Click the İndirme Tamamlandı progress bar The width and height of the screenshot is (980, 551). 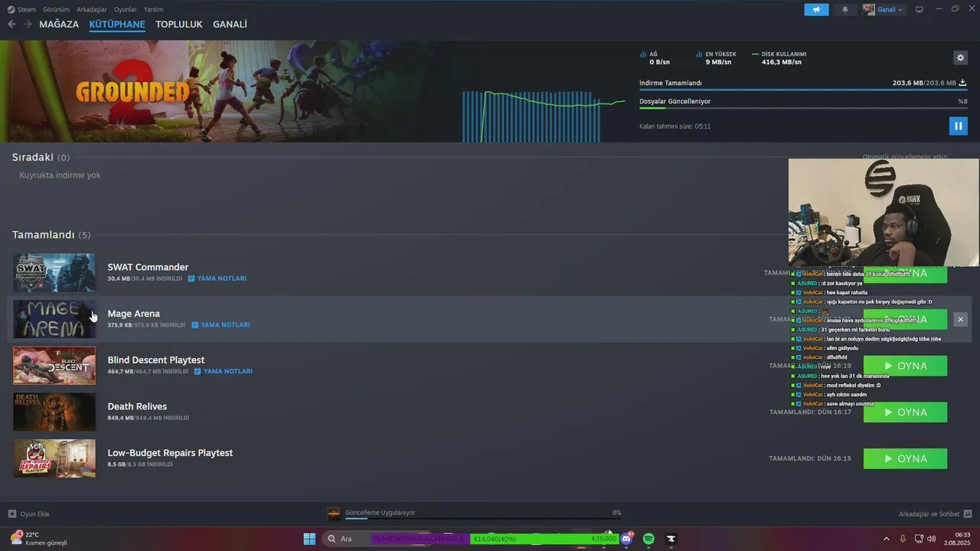803,90
